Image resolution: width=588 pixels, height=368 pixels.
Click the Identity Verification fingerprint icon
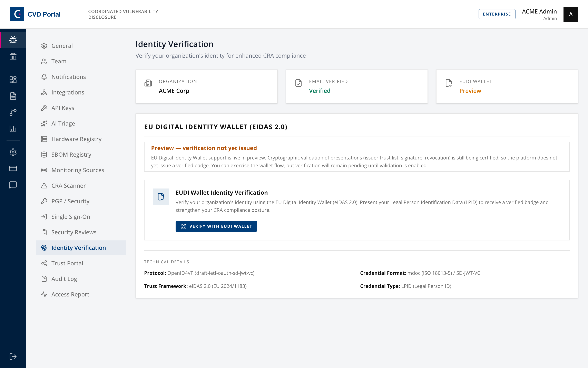44,248
